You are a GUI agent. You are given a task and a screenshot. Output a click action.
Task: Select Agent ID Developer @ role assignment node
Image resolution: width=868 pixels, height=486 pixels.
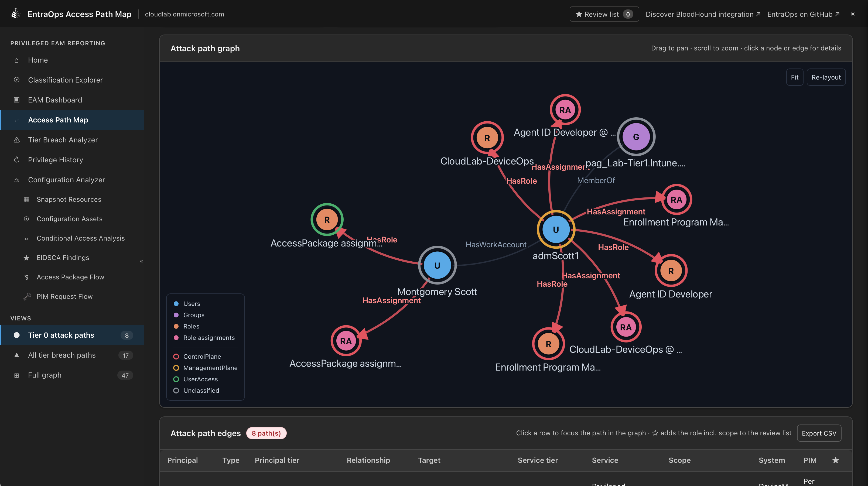[565, 110]
